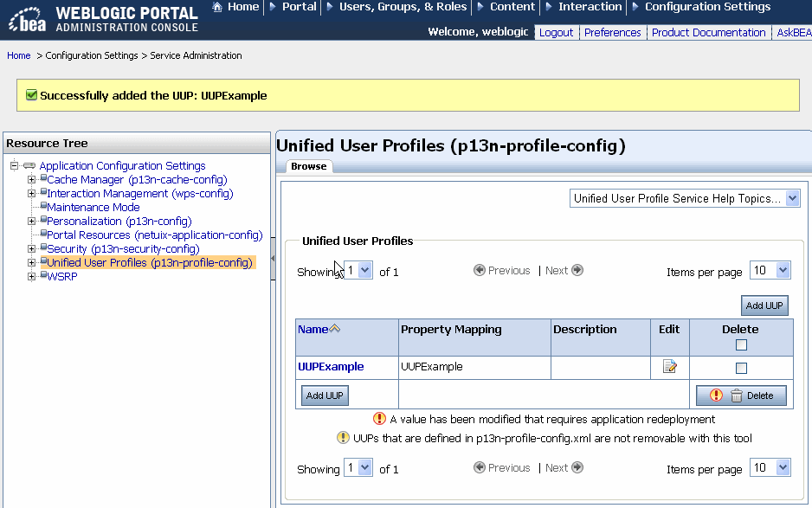Sort by the Name column header
The height and width of the screenshot is (508, 812).
pos(313,330)
